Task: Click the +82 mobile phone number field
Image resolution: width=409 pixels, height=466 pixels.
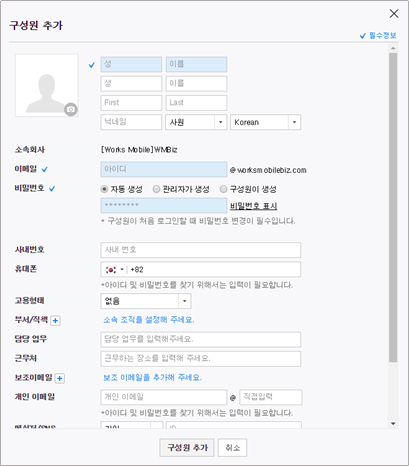Action: coord(213,270)
